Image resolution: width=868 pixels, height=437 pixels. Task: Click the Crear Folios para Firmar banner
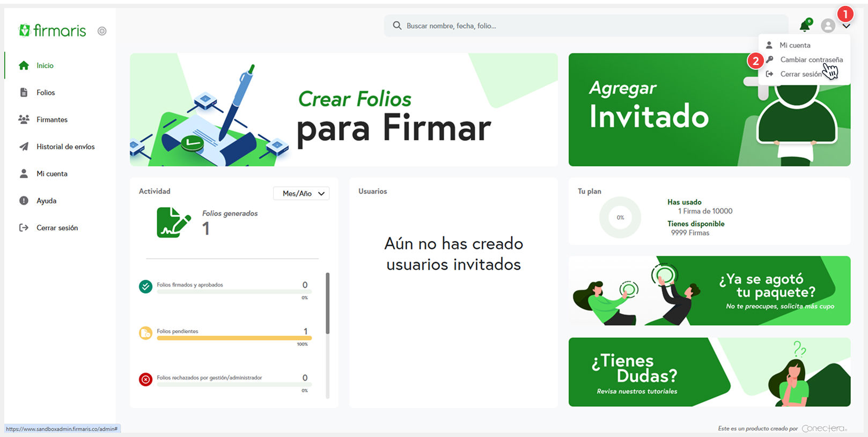click(x=343, y=110)
